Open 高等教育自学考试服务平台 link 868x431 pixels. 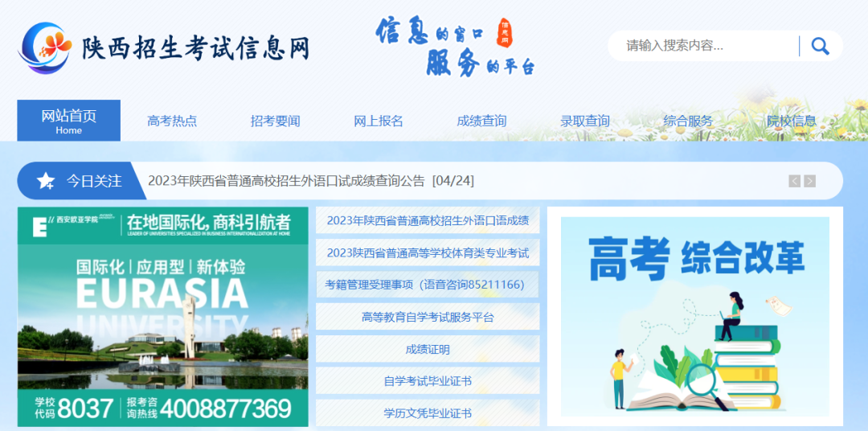point(428,317)
